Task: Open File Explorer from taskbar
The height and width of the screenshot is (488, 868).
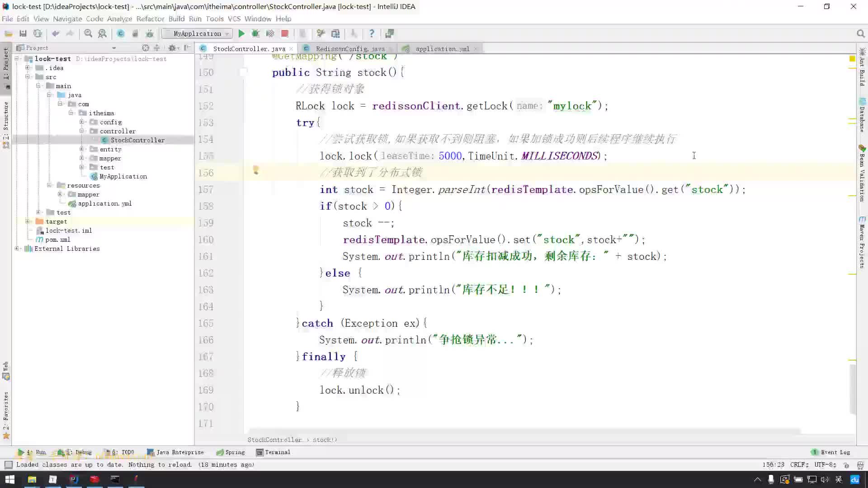Action: point(32,479)
